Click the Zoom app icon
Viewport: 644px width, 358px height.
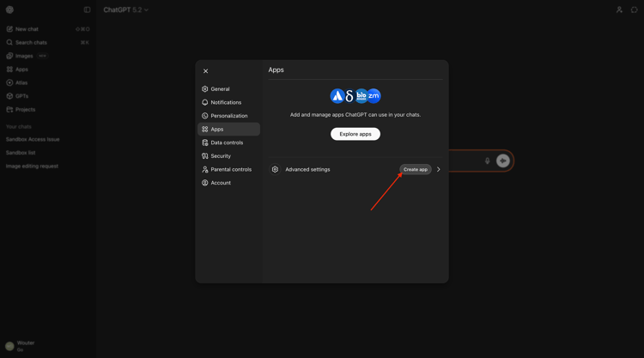click(374, 96)
